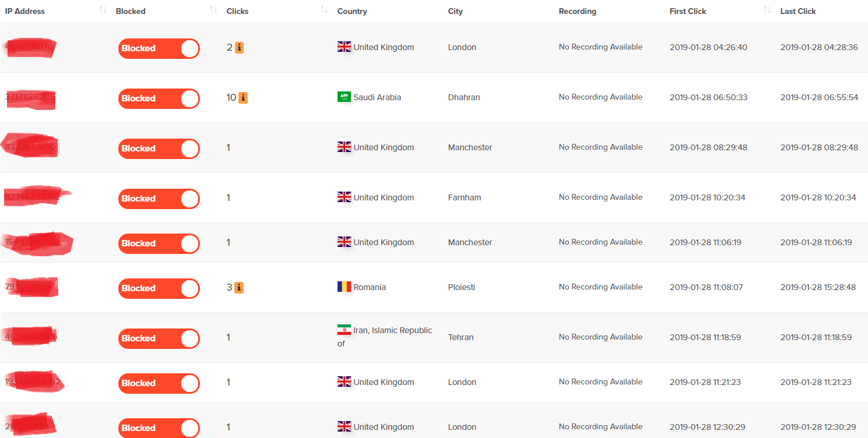The image size is (868, 438).
Task: Click the Country column header
Action: (352, 11)
